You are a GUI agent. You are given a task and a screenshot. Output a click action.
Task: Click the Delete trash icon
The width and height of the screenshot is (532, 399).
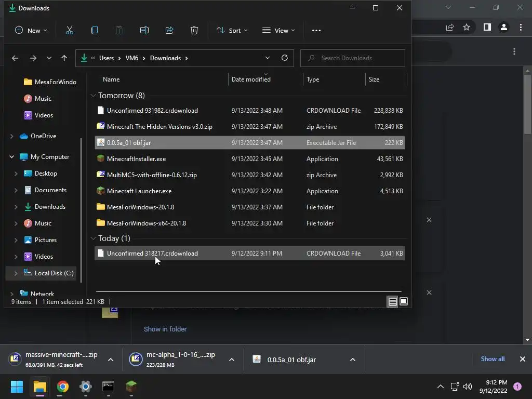click(x=194, y=31)
